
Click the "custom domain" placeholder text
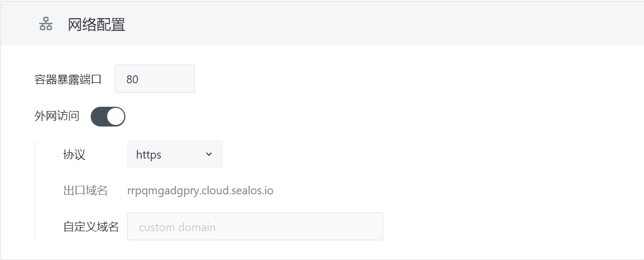coord(177,227)
